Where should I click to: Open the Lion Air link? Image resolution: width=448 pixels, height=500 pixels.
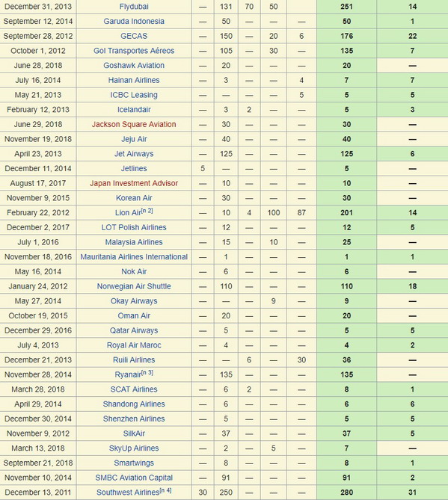[x=128, y=213]
